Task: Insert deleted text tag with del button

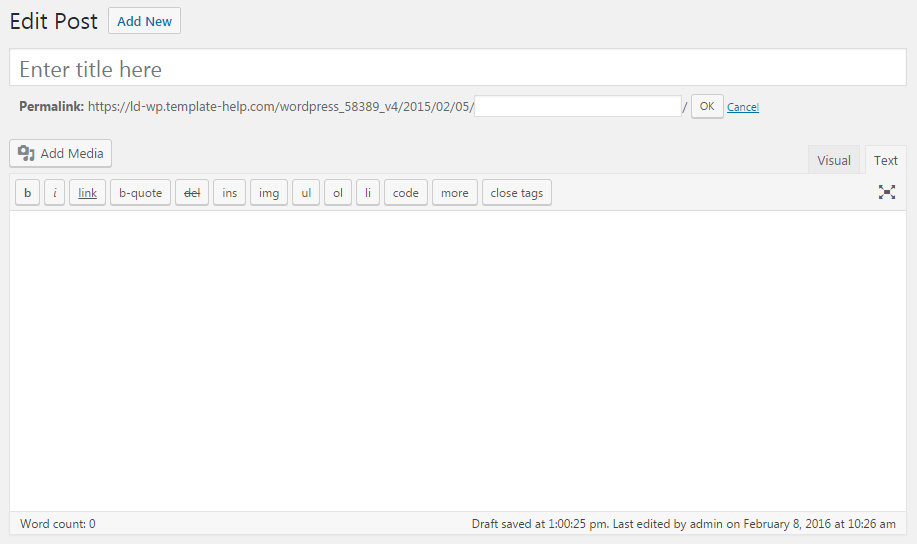Action: tap(192, 192)
